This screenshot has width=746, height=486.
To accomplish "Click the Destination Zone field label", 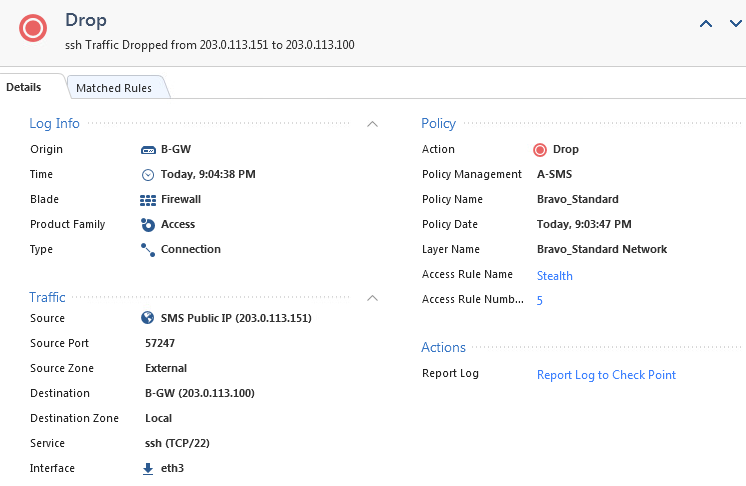I will click(x=74, y=418).
